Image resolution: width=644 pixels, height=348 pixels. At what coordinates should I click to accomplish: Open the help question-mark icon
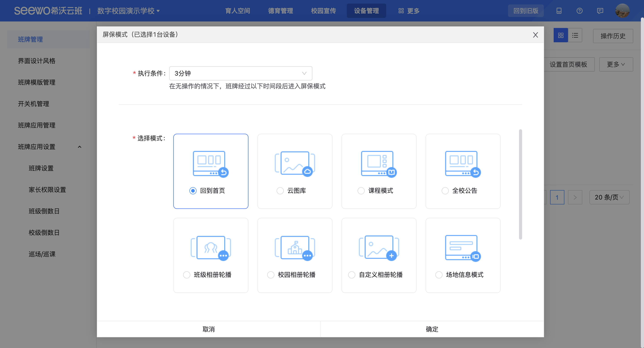tap(580, 11)
